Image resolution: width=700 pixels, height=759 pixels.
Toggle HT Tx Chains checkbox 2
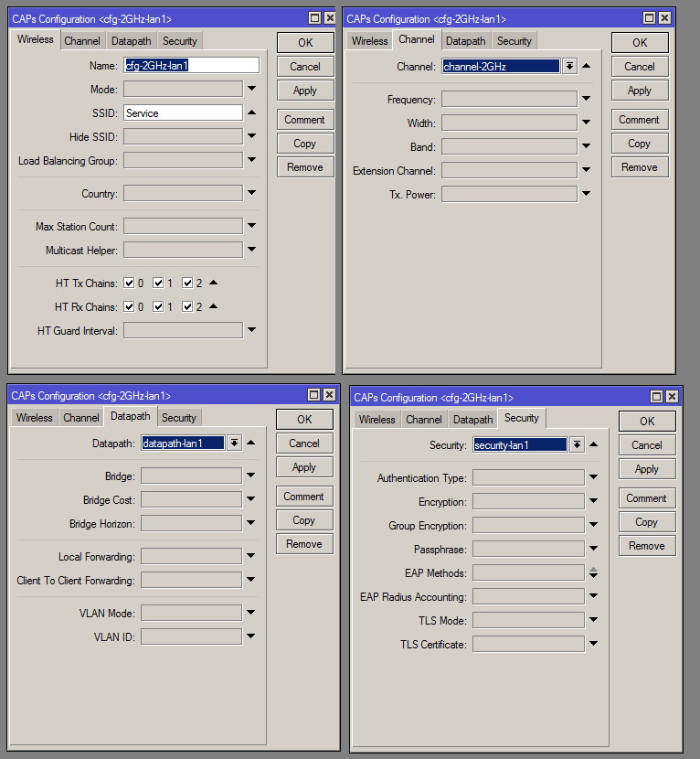(x=187, y=283)
